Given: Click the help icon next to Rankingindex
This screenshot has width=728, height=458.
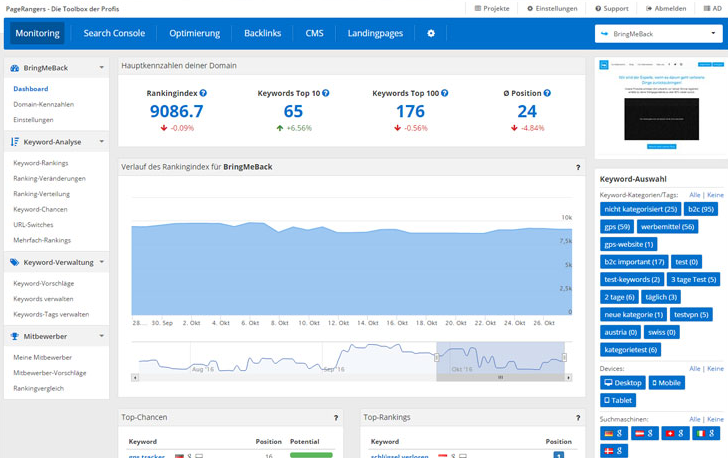Looking at the screenshot, I should click(x=203, y=93).
